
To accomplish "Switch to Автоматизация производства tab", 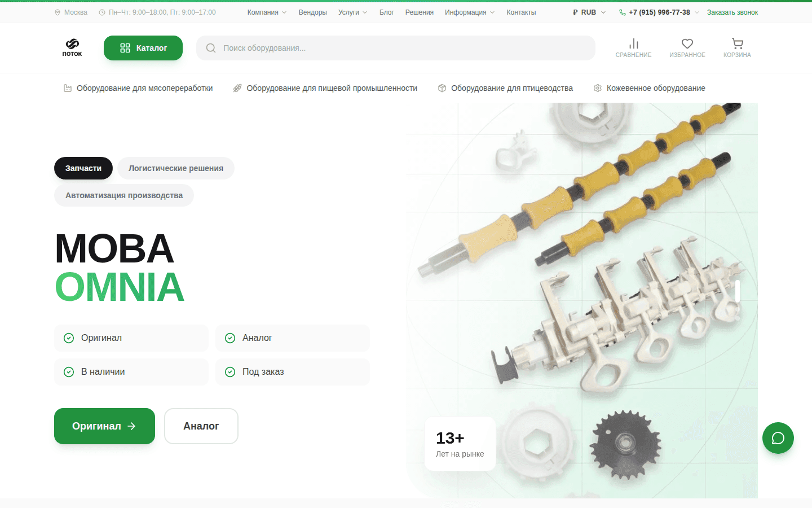I will point(124,195).
